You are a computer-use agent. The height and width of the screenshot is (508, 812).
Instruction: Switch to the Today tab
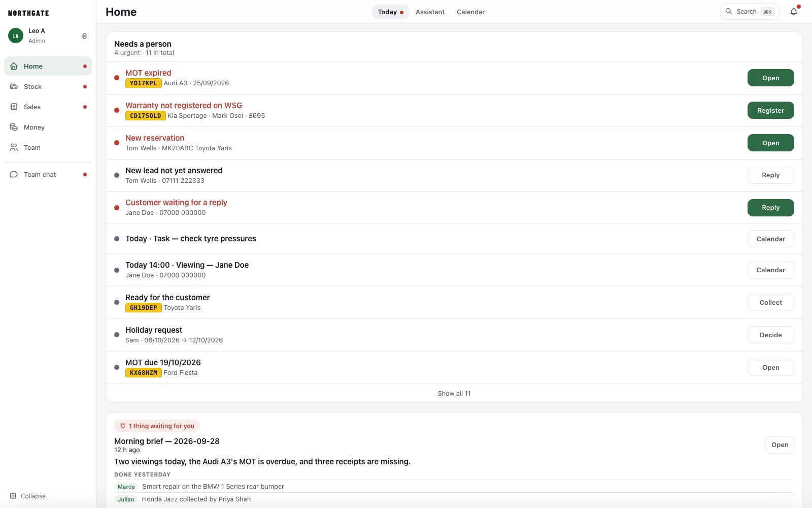pos(390,12)
